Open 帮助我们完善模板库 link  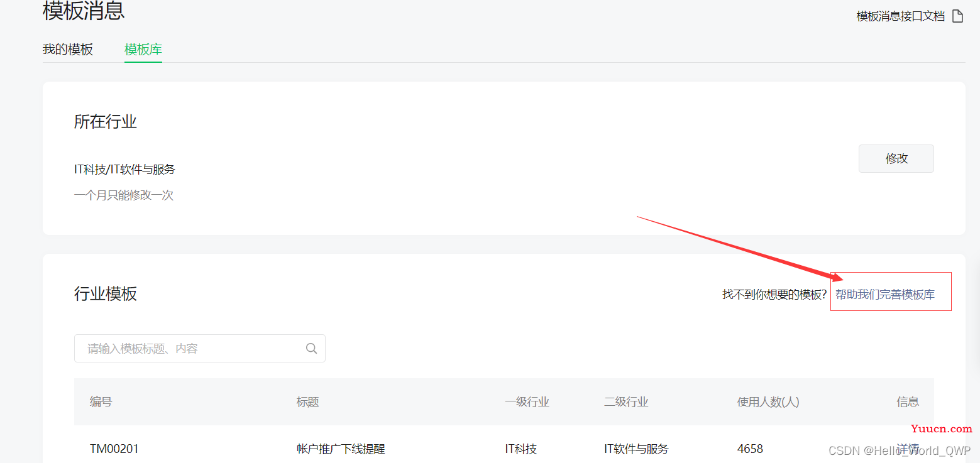(885, 295)
